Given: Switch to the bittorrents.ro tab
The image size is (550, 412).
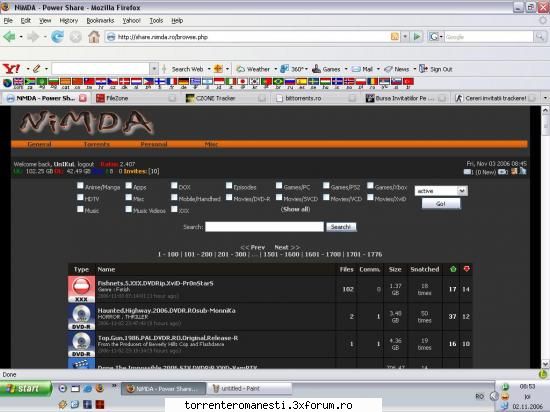Looking at the screenshot, I should tap(315, 98).
